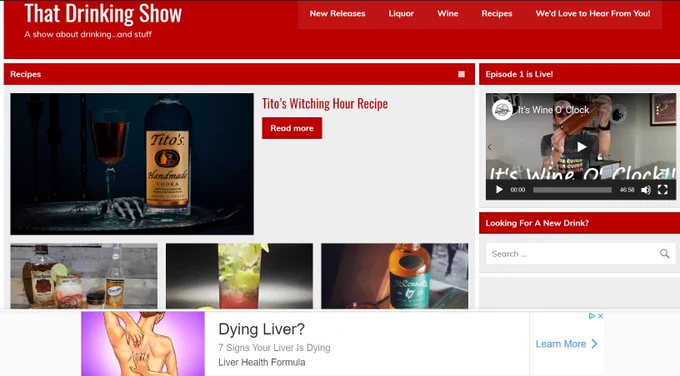
Task: Click the Read more button
Action: [292, 128]
